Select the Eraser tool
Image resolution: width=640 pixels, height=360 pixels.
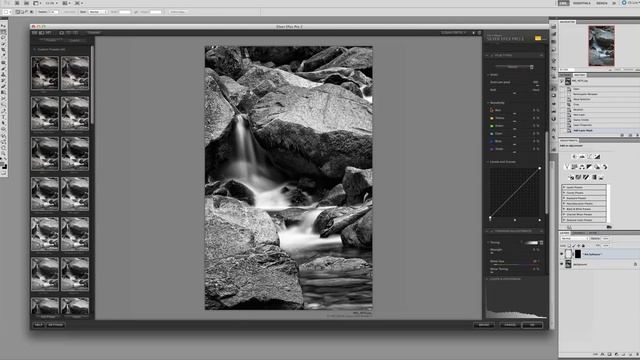(4, 86)
